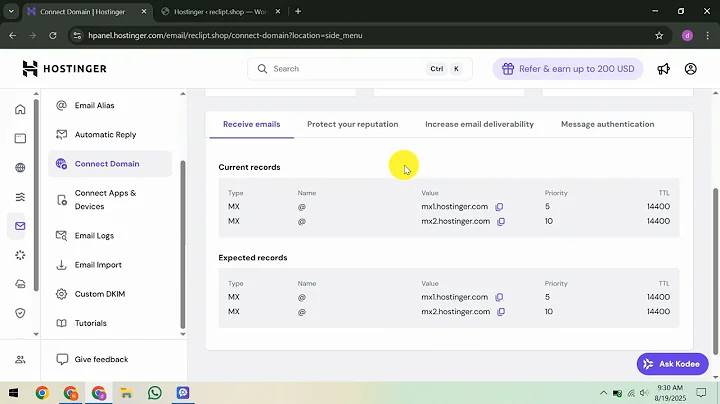Click Refer & earn up to 200 USD

point(568,69)
